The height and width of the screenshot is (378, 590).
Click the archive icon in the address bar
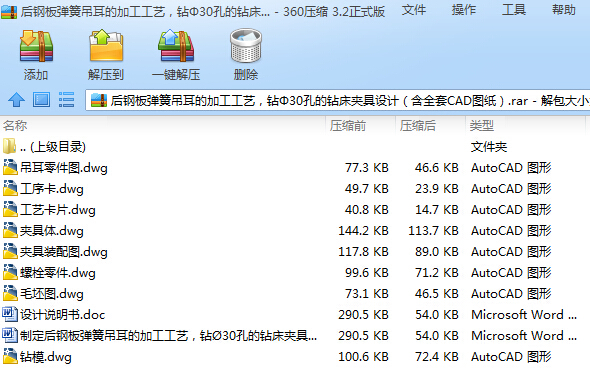click(x=99, y=100)
